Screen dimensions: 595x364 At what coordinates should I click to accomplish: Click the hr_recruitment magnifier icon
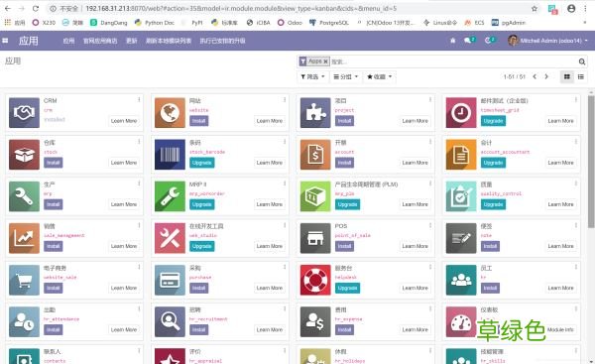[170, 321]
